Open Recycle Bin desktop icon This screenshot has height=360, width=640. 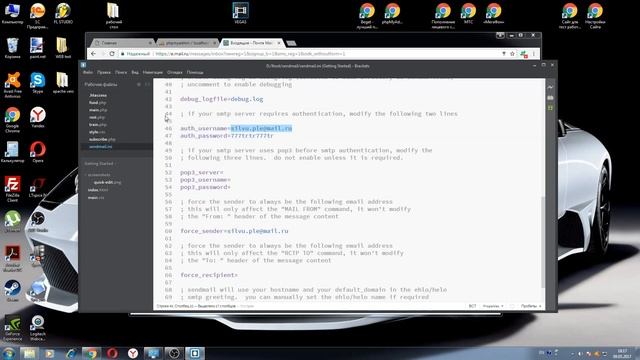(x=12, y=48)
